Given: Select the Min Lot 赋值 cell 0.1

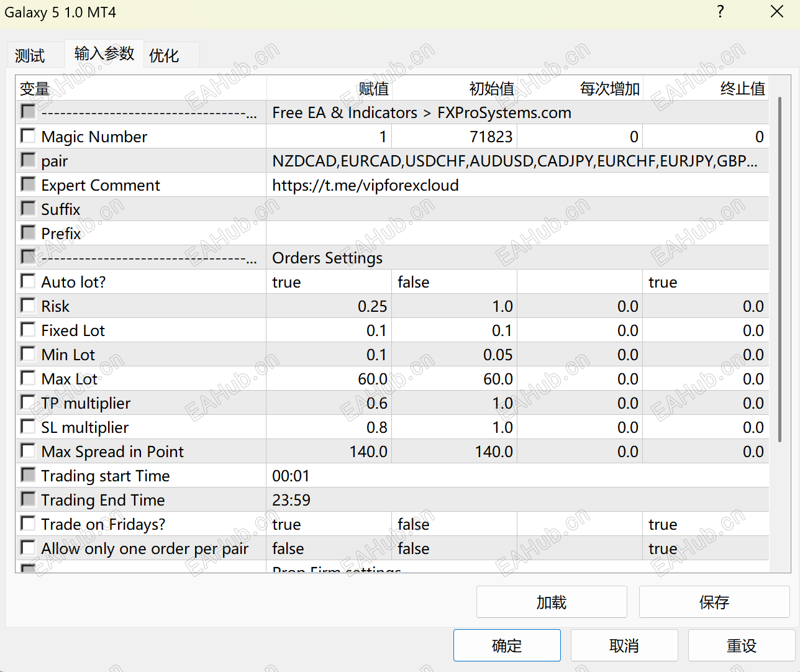Looking at the screenshot, I should click(x=329, y=355).
